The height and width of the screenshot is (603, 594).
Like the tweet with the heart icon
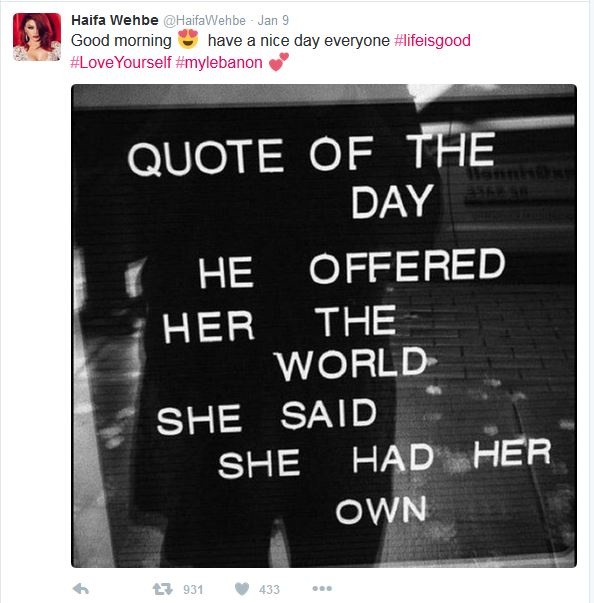point(242,589)
